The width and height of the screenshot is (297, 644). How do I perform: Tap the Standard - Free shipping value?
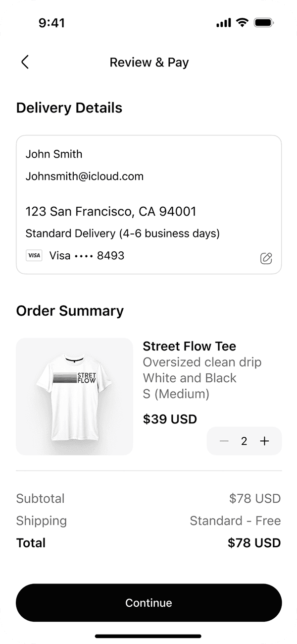tap(235, 521)
